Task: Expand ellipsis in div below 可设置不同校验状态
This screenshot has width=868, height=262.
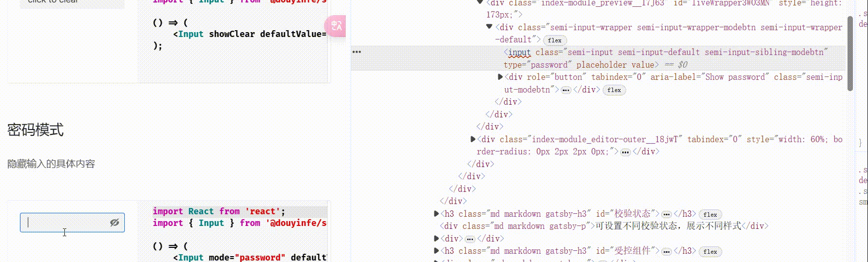Action: 470,239
